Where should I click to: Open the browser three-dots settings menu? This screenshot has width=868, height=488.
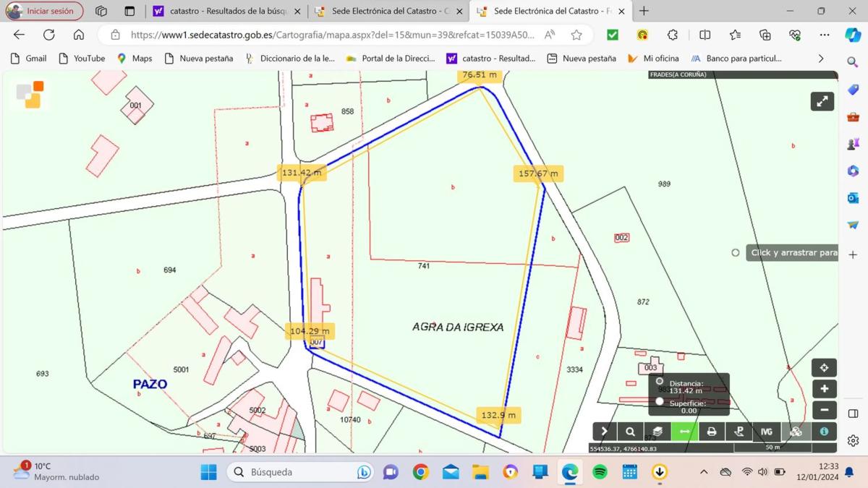[x=825, y=35]
